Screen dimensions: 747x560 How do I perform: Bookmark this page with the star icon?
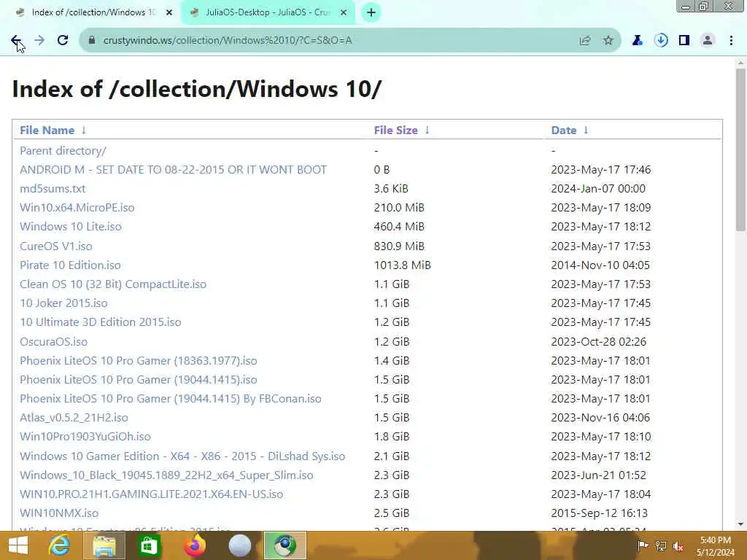pos(608,41)
